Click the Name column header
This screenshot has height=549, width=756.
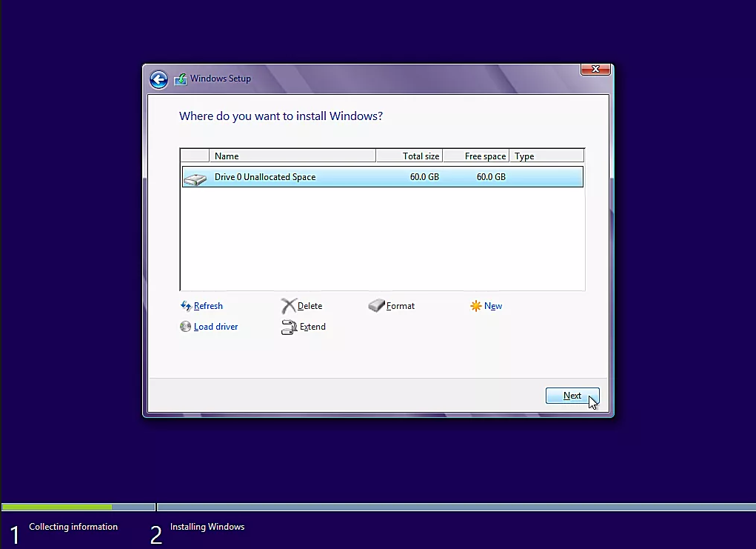pyautogui.click(x=292, y=156)
